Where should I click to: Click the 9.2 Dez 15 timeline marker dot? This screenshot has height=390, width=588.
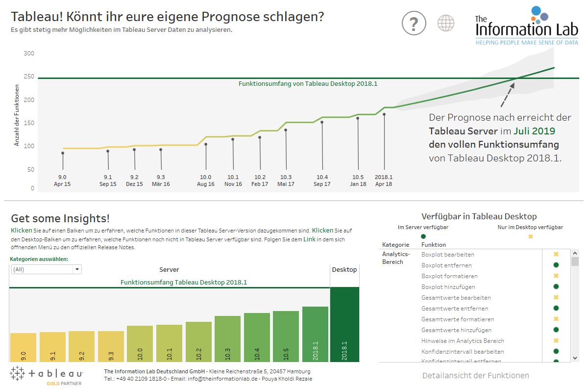coord(134,150)
